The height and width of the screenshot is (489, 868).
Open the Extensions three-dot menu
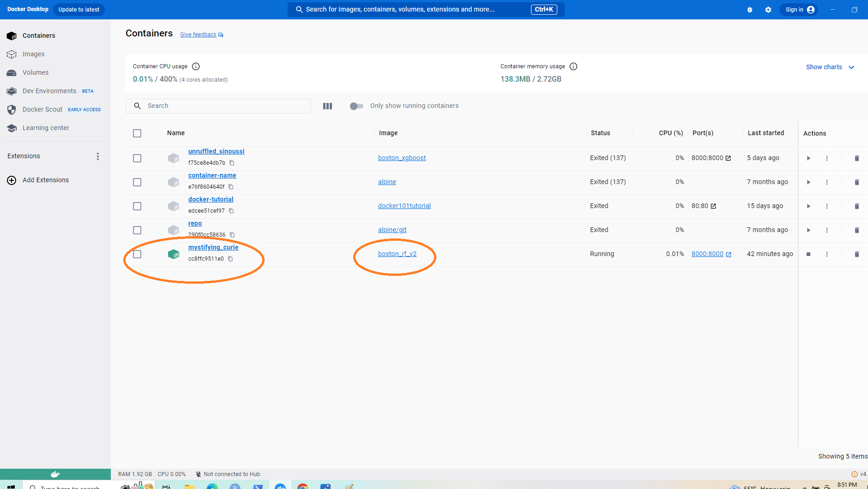tap(98, 156)
